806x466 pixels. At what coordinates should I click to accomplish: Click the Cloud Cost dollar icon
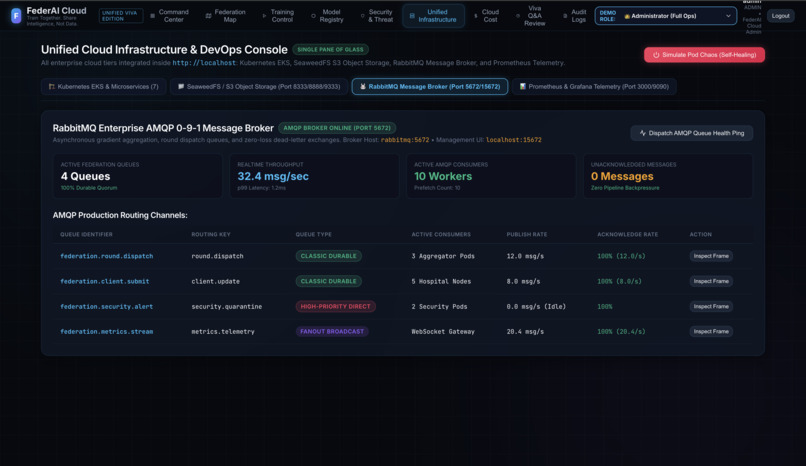pyautogui.click(x=475, y=16)
